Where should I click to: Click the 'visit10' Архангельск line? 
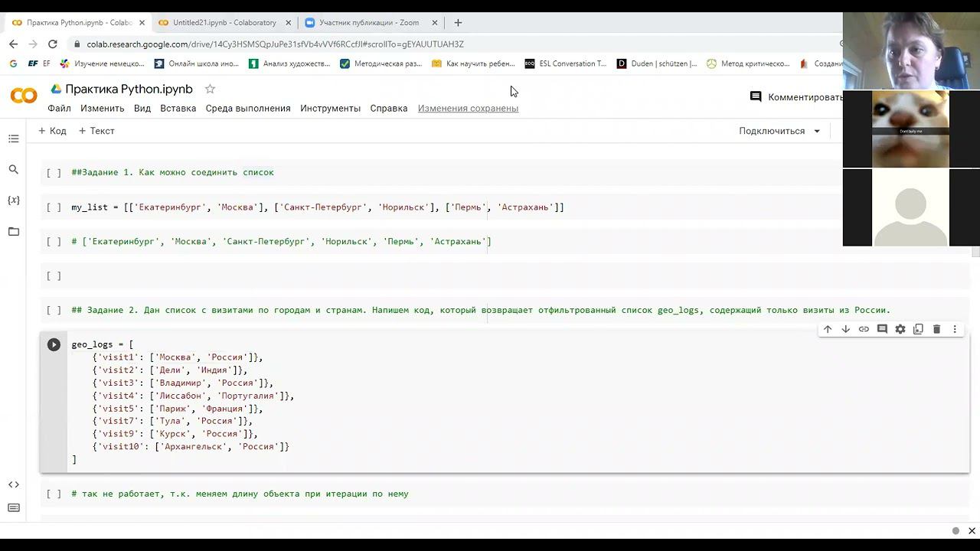point(191,446)
